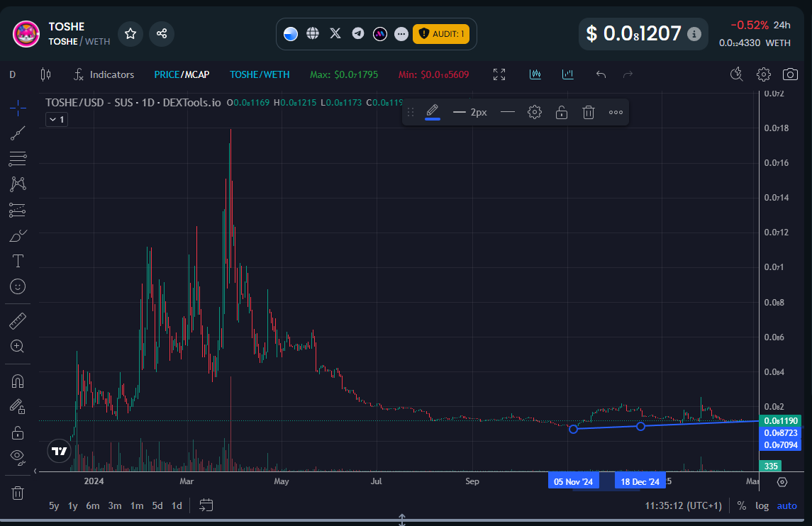Show price info next to $0.0₈1207

click(694, 34)
